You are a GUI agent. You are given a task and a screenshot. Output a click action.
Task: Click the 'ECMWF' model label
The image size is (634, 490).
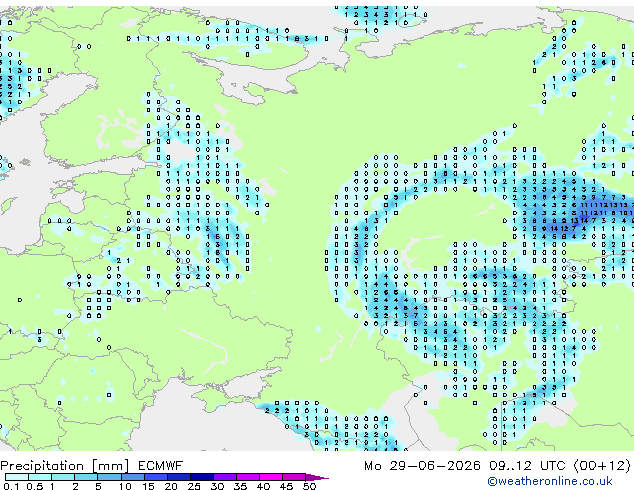pyautogui.click(x=161, y=466)
